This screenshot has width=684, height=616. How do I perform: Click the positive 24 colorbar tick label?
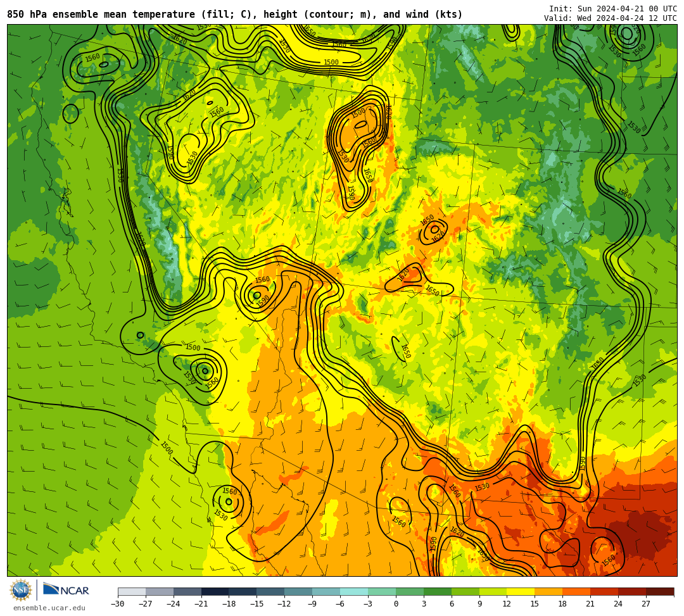tap(619, 604)
